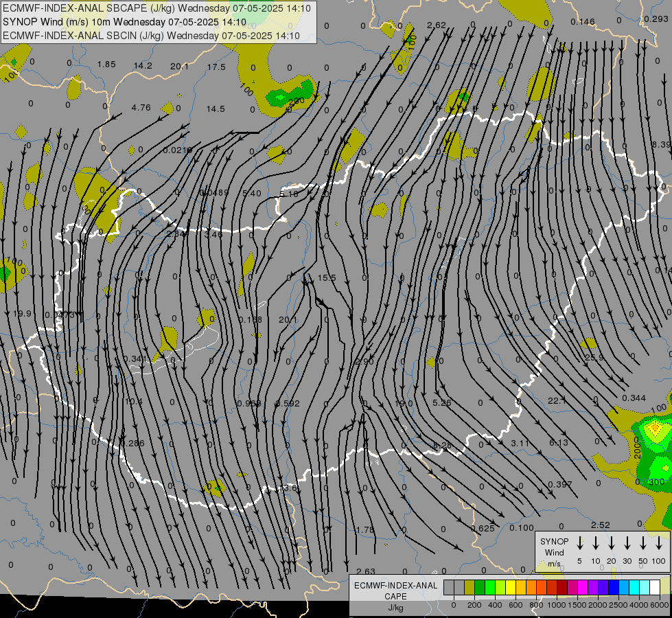The image size is (672, 618).
Task: Click the 2.52 value on the map
Action: 600,525
